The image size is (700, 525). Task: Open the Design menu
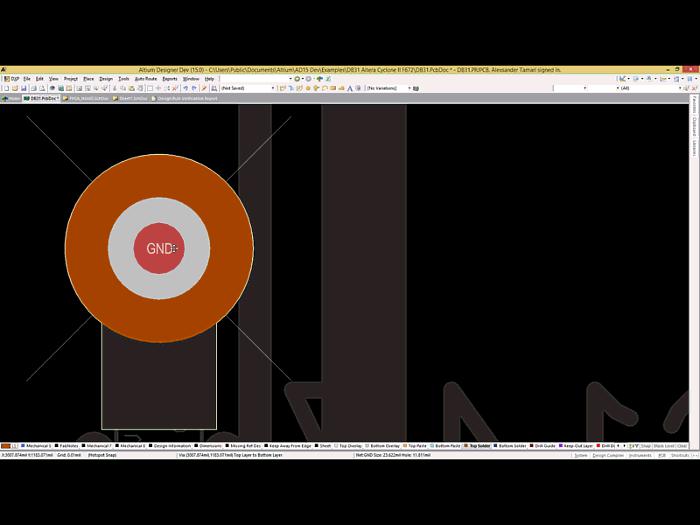pos(106,79)
